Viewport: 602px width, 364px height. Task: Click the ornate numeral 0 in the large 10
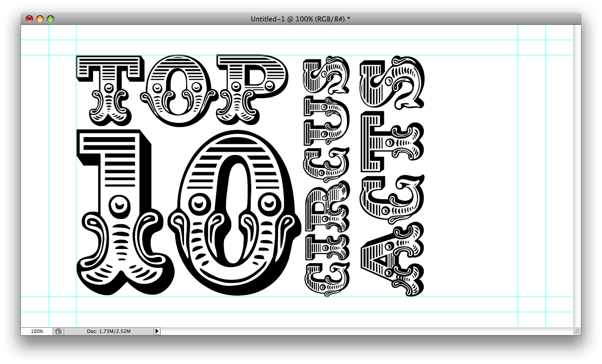pyautogui.click(x=234, y=210)
